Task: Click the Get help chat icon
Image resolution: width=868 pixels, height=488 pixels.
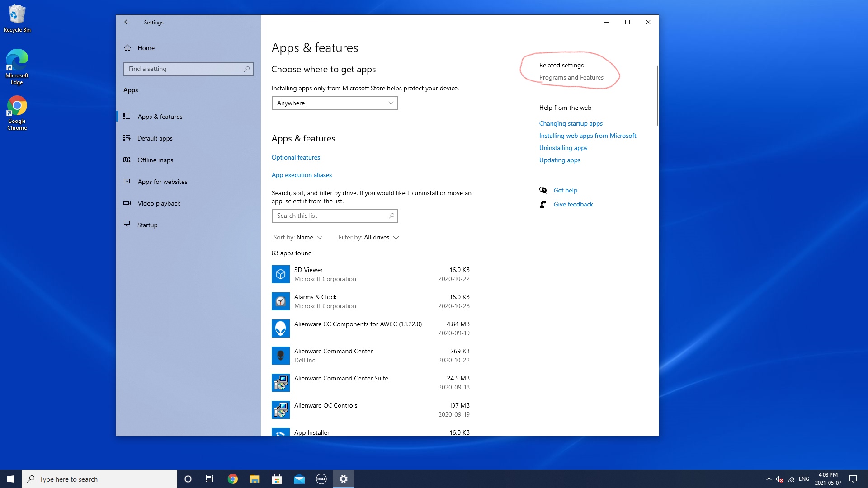Action: click(x=543, y=190)
